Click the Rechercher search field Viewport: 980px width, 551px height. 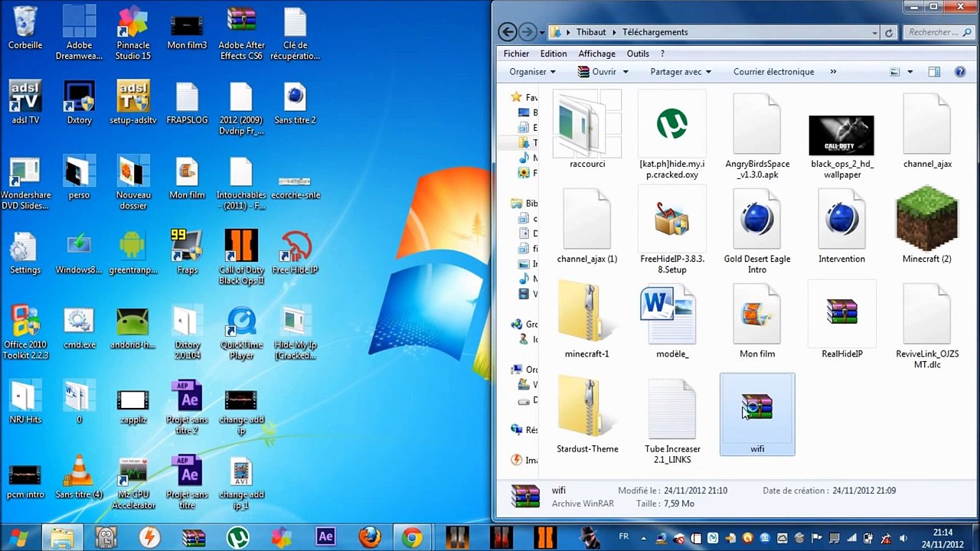pos(936,32)
